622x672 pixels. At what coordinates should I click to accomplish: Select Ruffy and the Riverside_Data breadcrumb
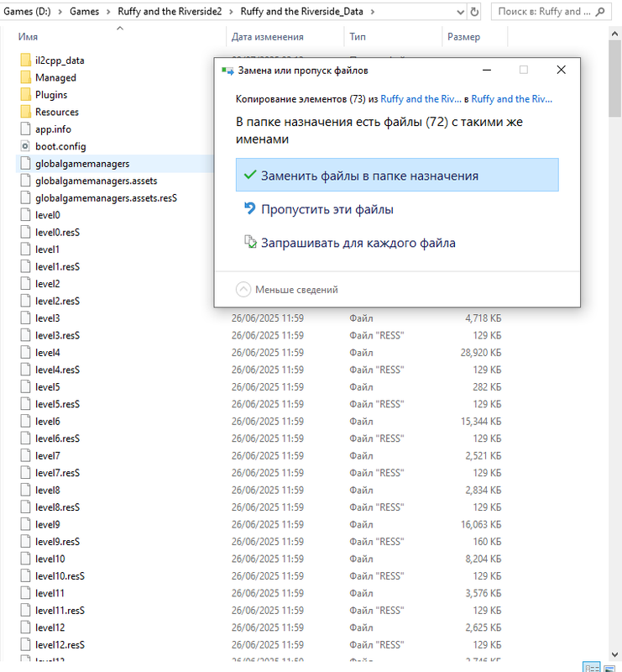click(301, 12)
